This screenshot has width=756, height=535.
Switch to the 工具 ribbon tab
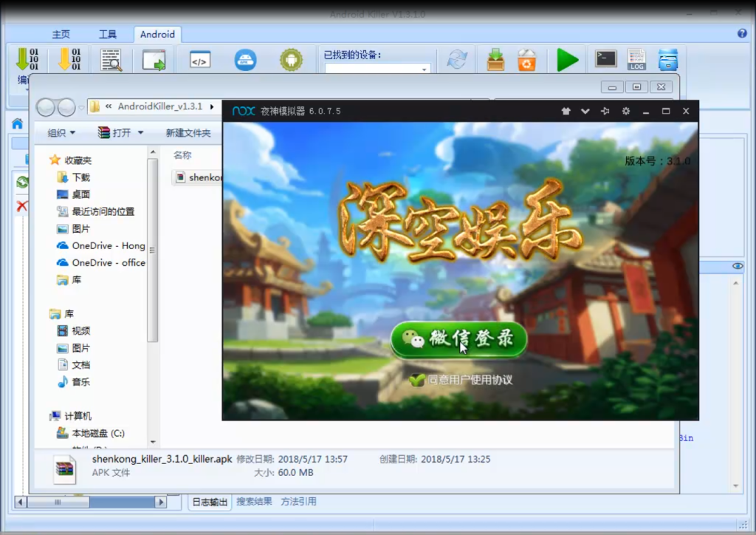point(108,34)
